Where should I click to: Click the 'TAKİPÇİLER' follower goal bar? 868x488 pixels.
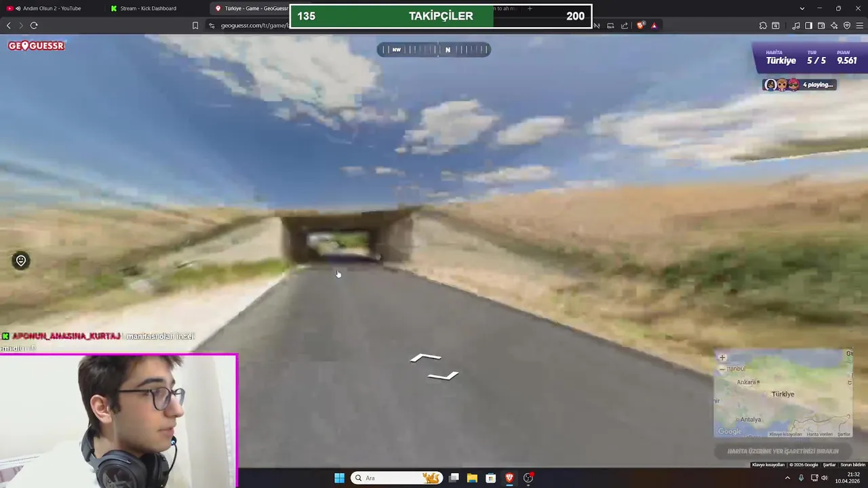[x=441, y=16]
